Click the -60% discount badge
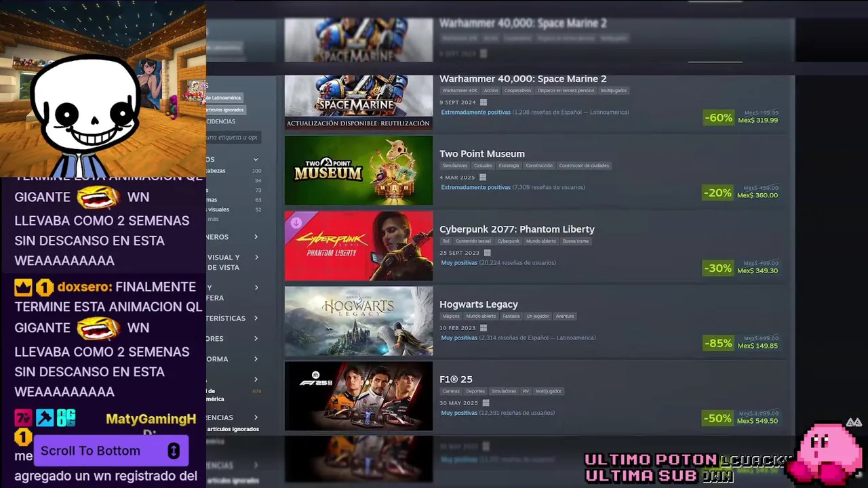This screenshot has width=868, height=488. coord(719,118)
